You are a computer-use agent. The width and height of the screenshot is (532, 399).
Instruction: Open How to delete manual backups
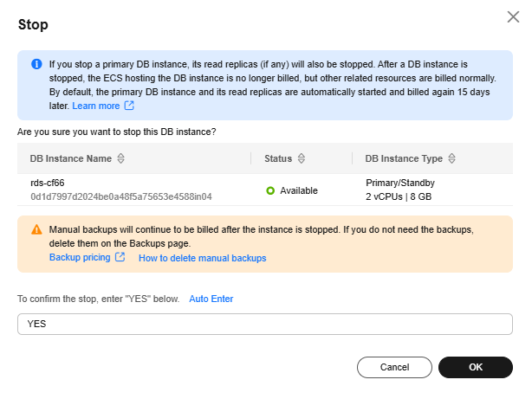(x=202, y=258)
